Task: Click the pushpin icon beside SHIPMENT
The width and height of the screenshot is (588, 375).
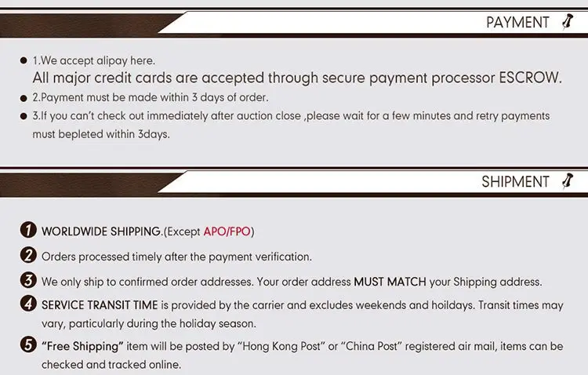Action: pos(568,181)
